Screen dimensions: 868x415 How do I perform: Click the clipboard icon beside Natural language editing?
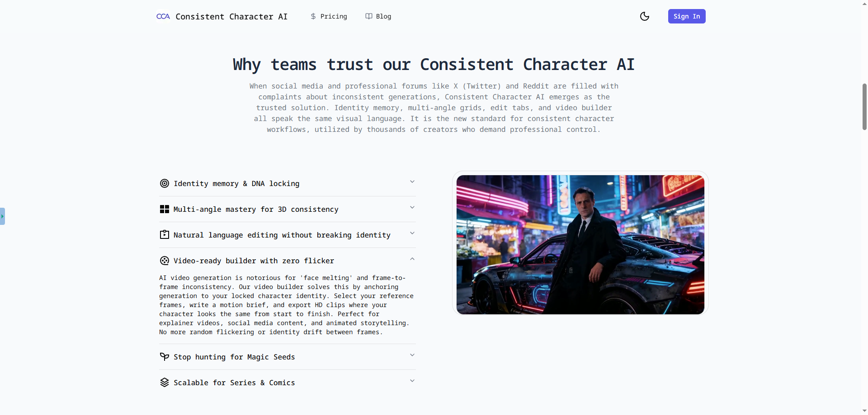pos(165,234)
